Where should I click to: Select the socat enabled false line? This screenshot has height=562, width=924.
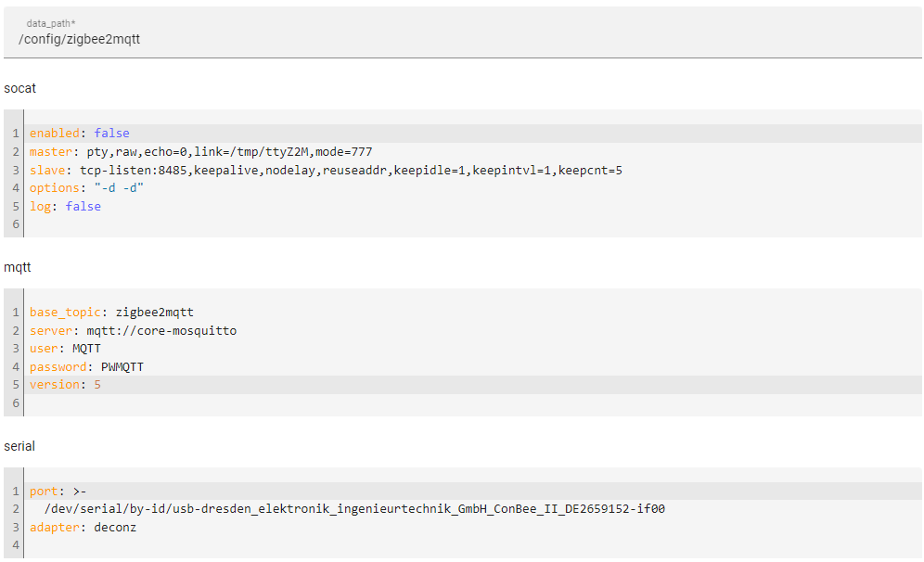click(473, 134)
